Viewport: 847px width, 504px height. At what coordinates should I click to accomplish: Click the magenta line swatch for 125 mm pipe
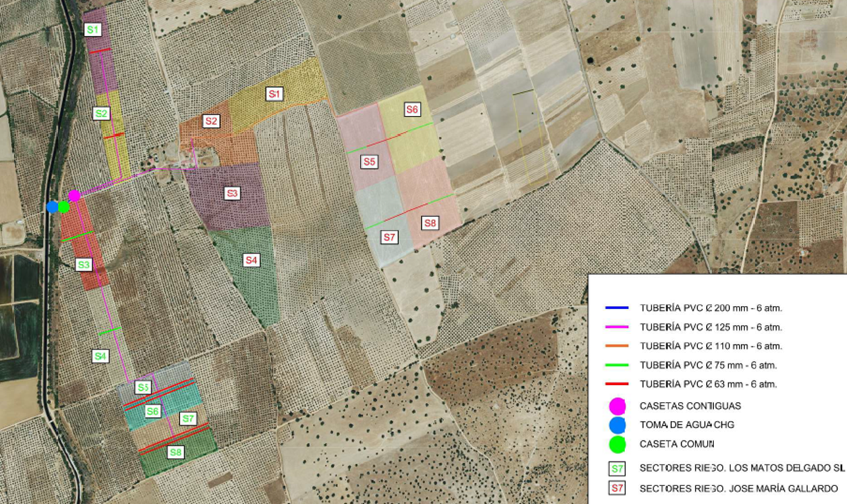618,327
